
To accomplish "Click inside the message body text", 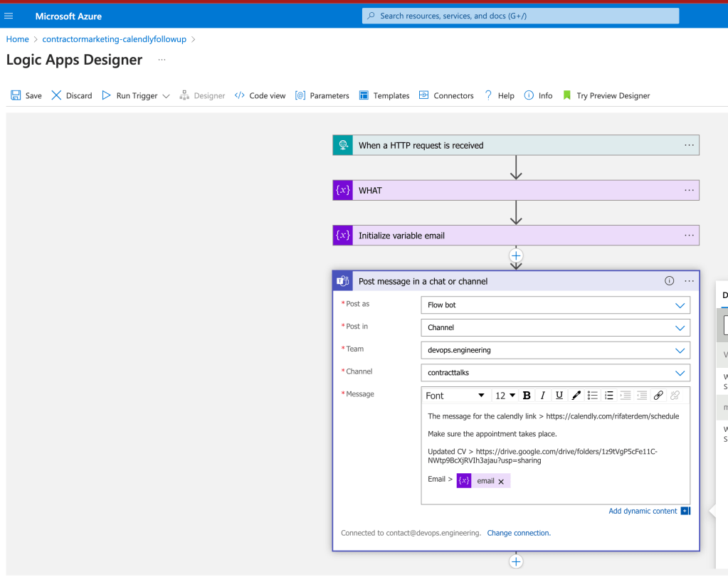I will coord(555,454).
